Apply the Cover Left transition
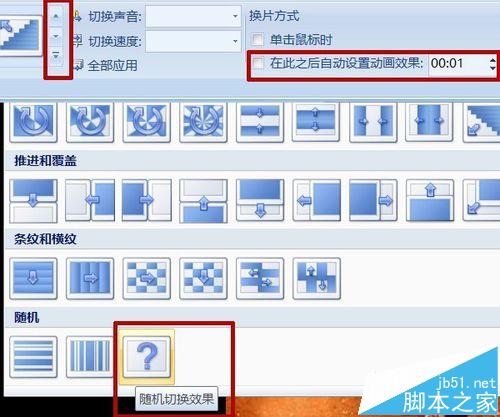 317,201
